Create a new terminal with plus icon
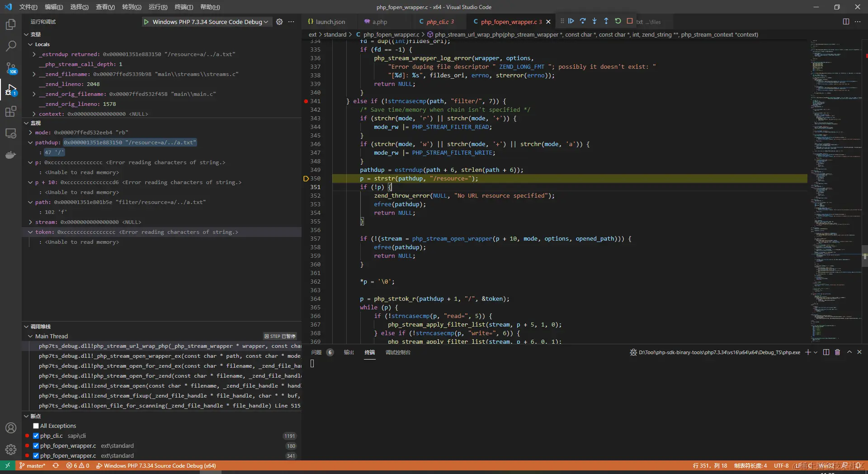This screenshot has height=474, width=868. pos(807,352)
